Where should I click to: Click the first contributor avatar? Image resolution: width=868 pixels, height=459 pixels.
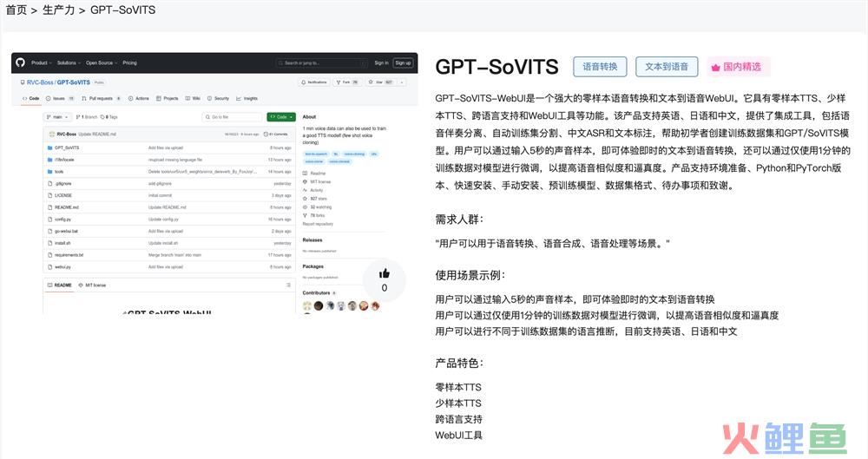pos(307,305)
